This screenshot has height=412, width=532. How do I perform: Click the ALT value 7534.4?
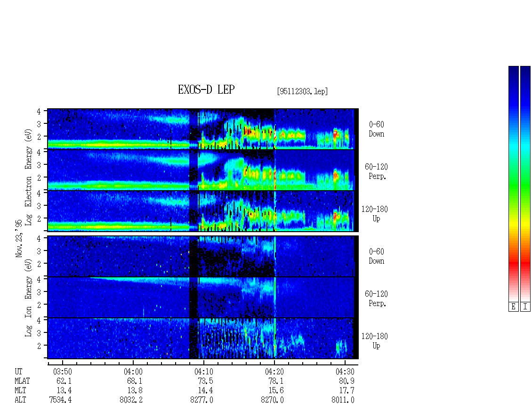(x=60, y=400)
